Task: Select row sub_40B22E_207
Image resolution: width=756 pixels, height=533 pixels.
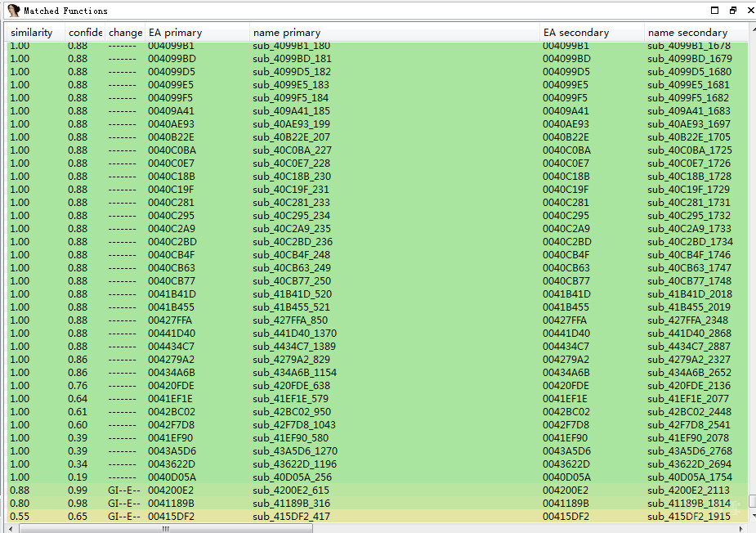Action: [x=377, y=137]
